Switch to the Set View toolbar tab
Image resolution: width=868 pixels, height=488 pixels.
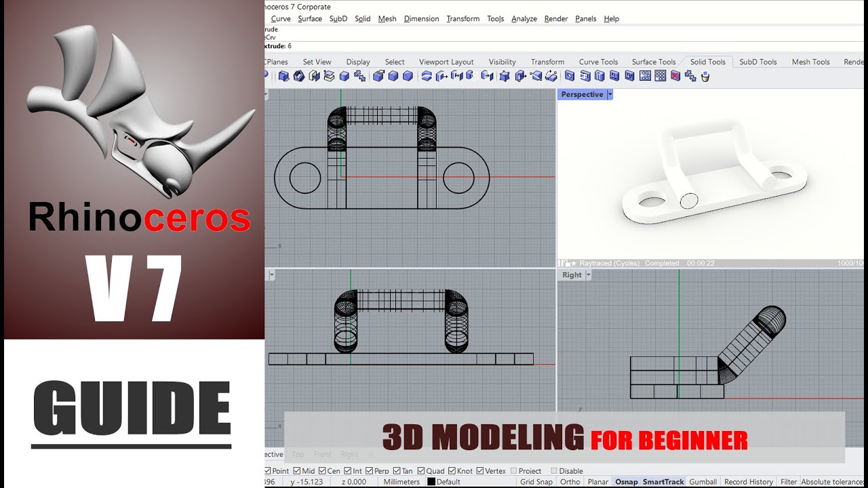point(317,62)
